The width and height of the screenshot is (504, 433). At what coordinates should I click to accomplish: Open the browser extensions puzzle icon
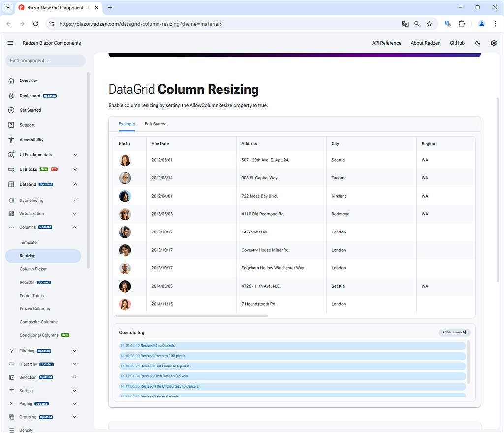click(x=461, y=23)
